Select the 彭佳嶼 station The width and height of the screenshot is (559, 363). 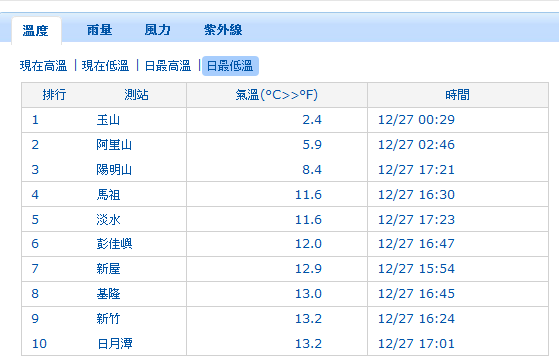tap(114, 244)
